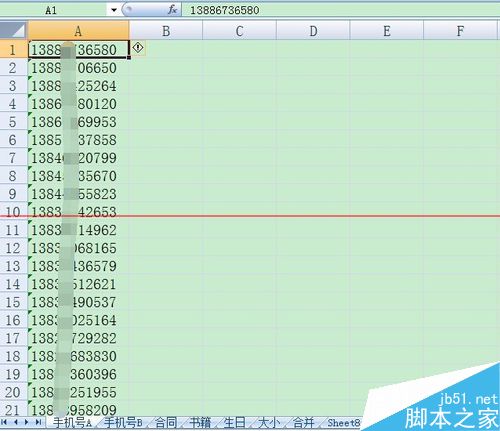Select cell A20 ending in 251955

click(78, 392)
